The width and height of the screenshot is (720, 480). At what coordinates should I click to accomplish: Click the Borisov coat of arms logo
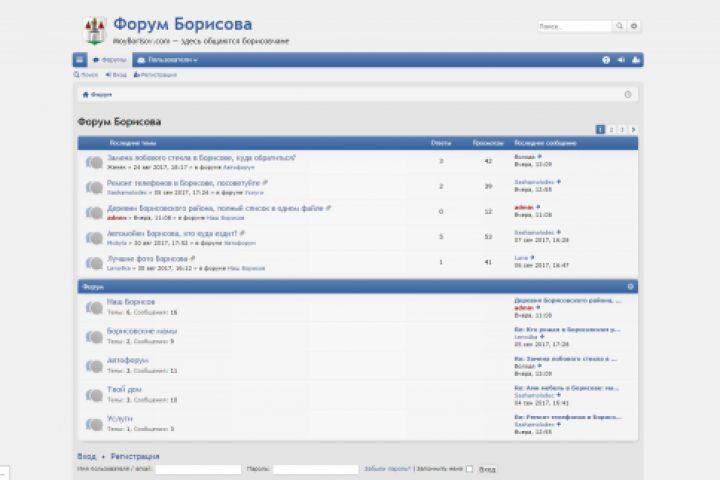click(x=95, y=31)
